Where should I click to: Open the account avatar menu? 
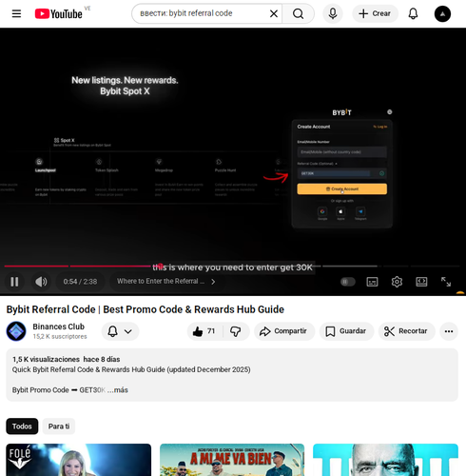(442, 14)
